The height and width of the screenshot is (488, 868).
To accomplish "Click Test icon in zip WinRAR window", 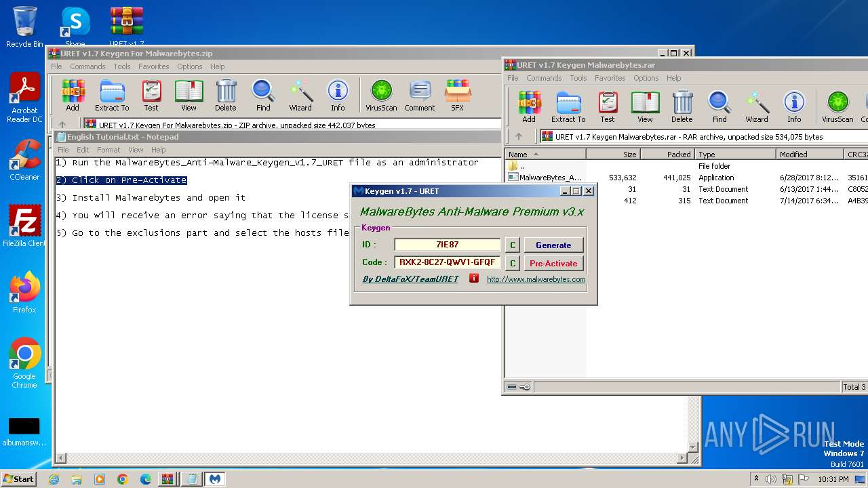I will coord(151,95).
